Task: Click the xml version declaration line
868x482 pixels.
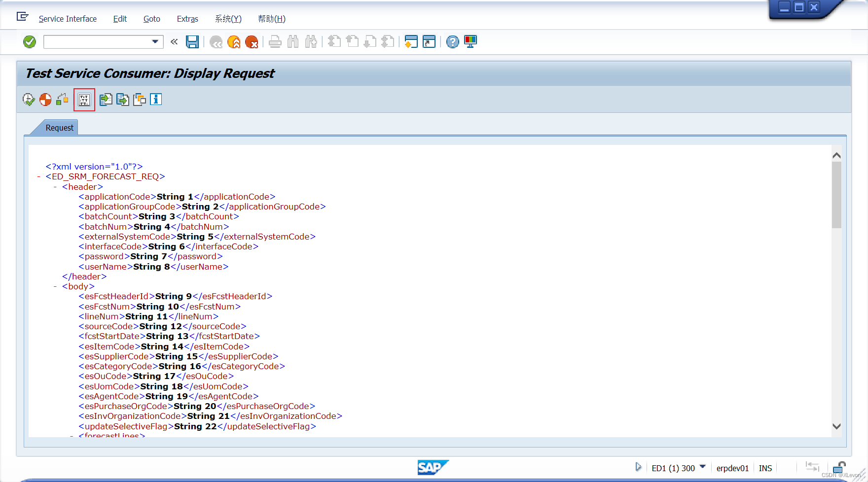Action: point(94,167)
